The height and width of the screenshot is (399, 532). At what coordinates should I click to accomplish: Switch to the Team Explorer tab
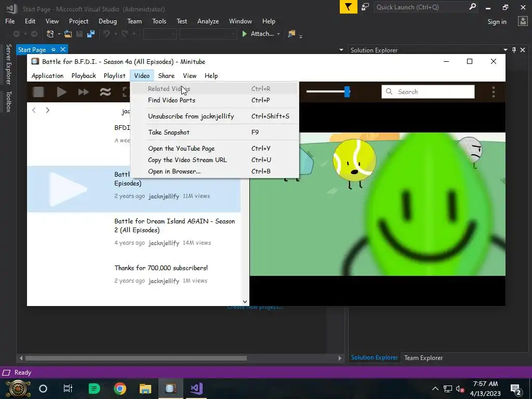[x=423, y=357]
